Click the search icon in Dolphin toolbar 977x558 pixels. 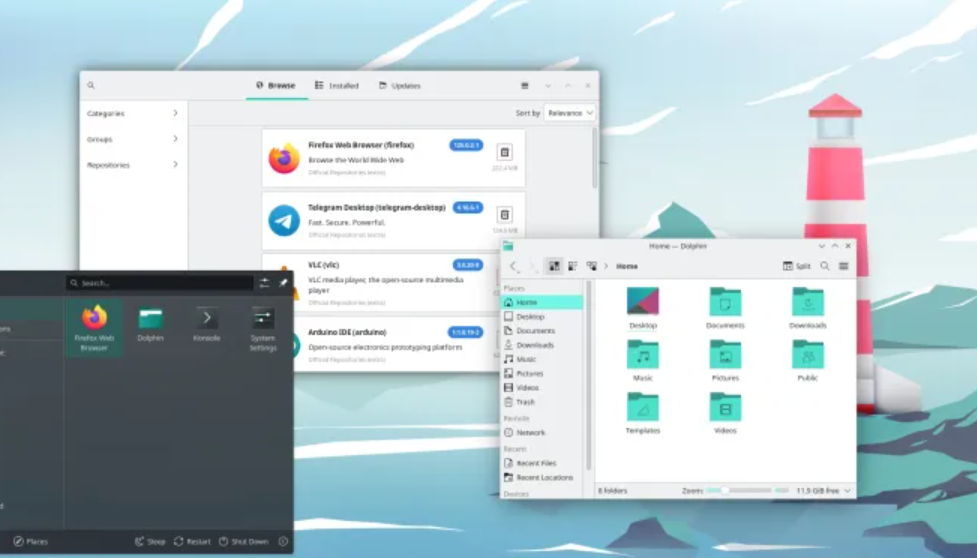point(824,266)
